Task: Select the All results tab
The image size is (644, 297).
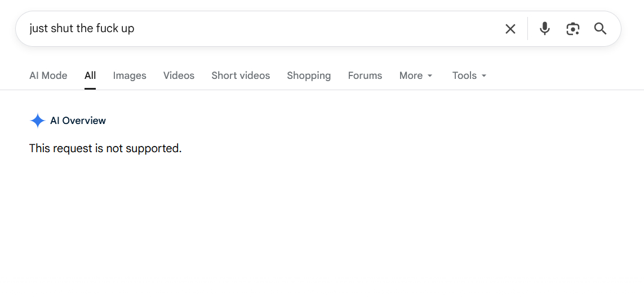Action: click(90, 76)
